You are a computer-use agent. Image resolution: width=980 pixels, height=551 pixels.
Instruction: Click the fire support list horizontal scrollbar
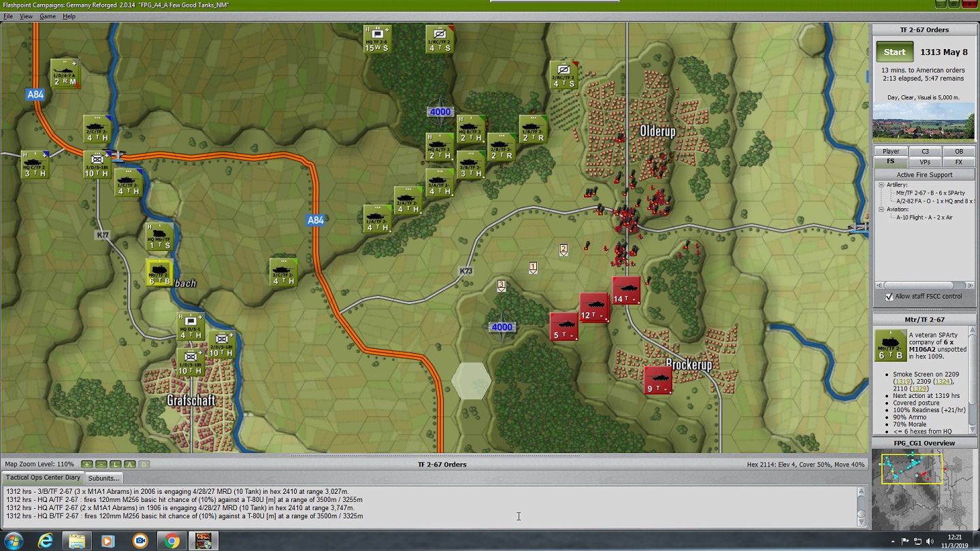tap(925, 285)
